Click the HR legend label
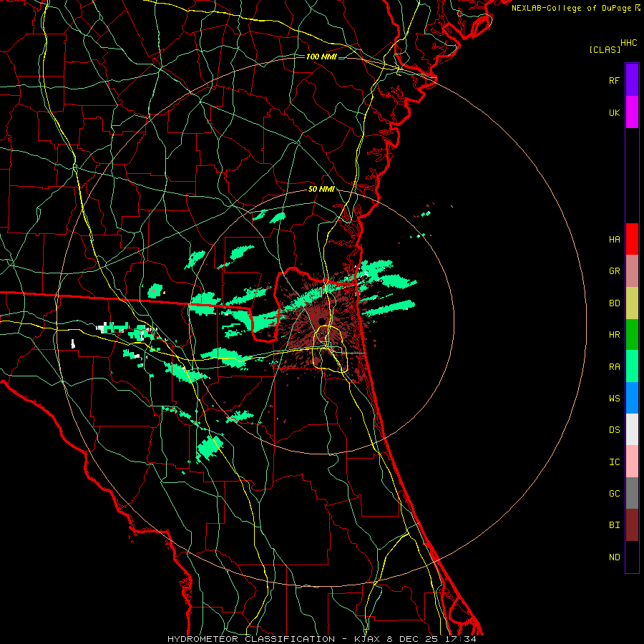The width and height of the screenshot is (644, 644). pyautogui.click(x=614, y=335)
